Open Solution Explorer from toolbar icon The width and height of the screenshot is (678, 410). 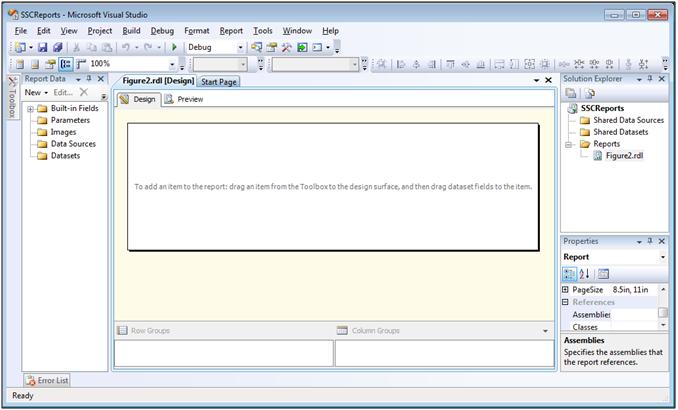point(256,47)
